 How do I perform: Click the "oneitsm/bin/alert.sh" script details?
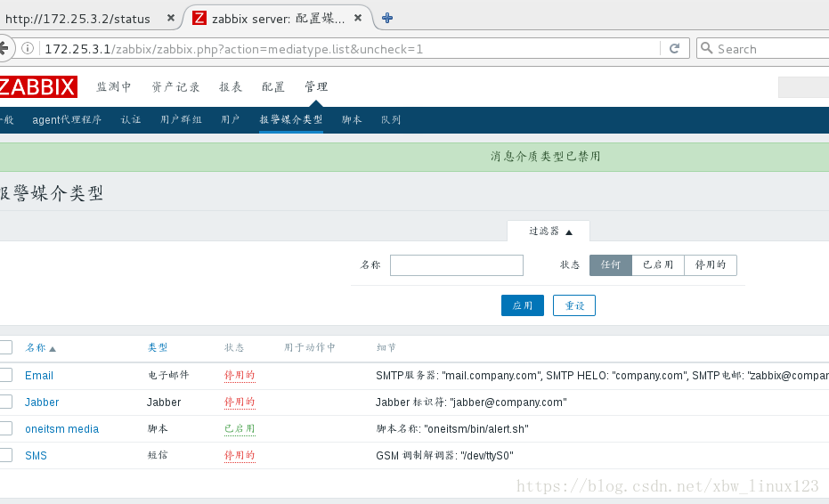[452, 429]
